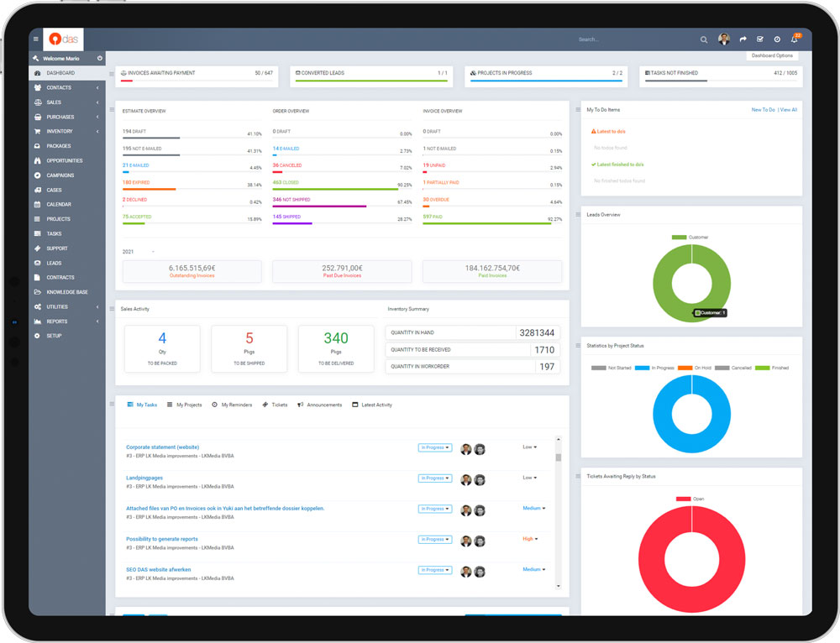Open Corporate statement (website) task
Screen dimensions: 840x643
pyautogui.click(x=162, y=447)
